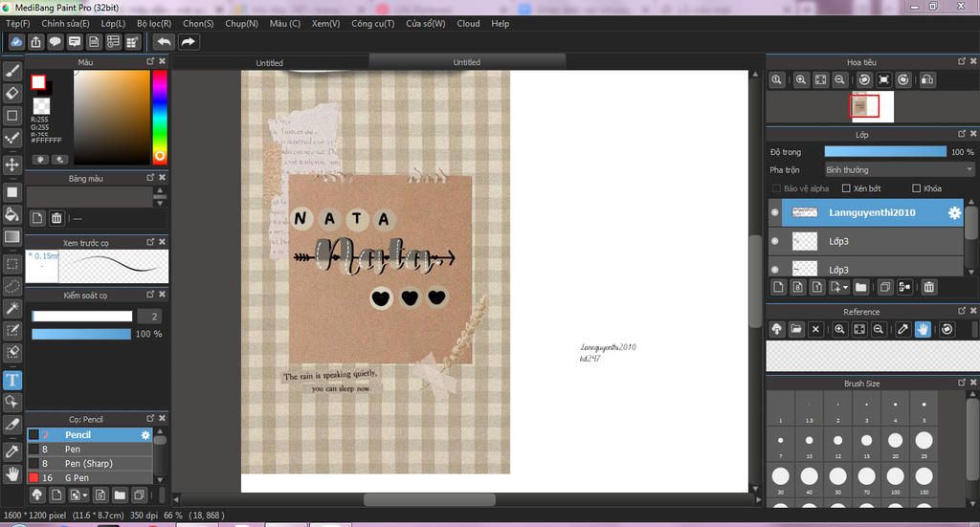Screen dimensions: 980x527
Task: Delete the selected layer with trash icon
Action: coord(928,287)
